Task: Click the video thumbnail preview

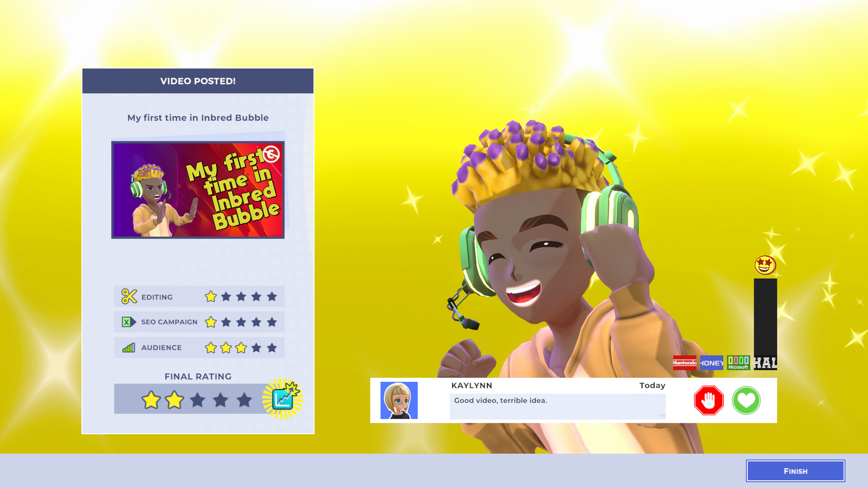Action: (x=198, y=190)
